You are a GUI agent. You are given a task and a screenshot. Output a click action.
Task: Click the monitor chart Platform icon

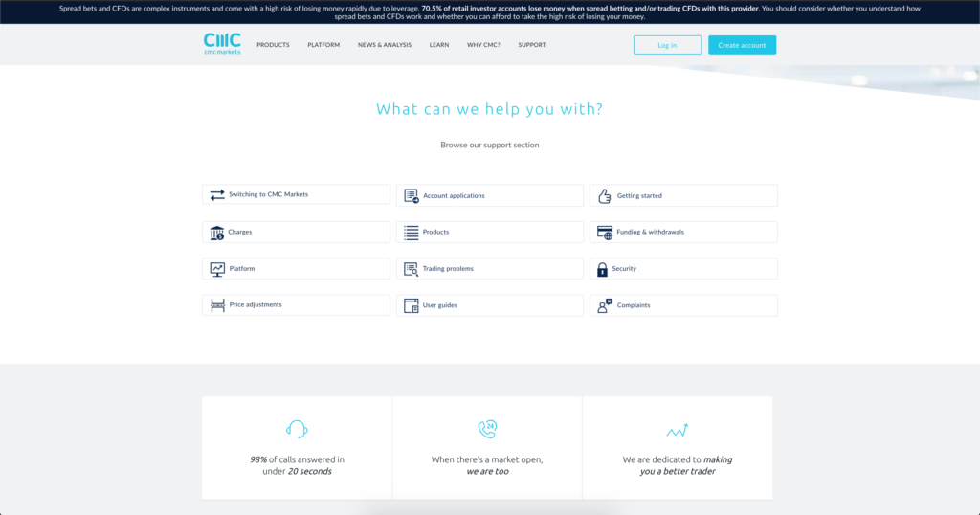[217, 269]
